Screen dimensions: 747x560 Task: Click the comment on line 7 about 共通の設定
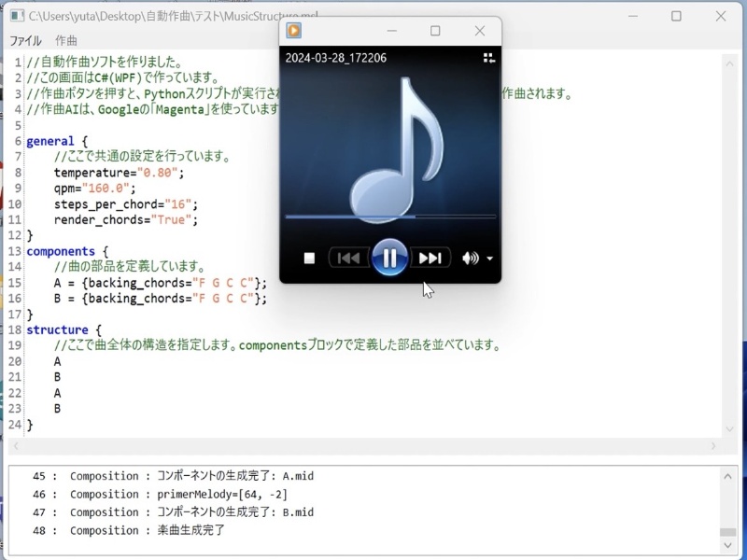pyautogui.click(x=143, y=156)
